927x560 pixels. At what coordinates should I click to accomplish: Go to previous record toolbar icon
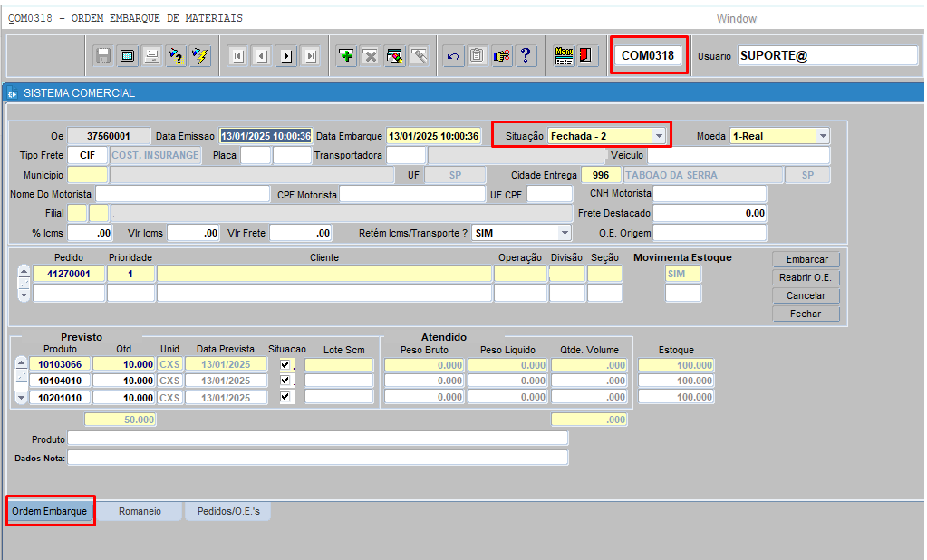click(x=262, y=56)
